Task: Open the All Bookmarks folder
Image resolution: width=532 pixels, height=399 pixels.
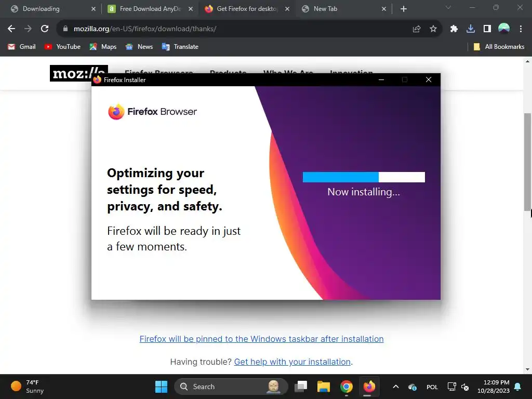Action: [x=499, y=47]
